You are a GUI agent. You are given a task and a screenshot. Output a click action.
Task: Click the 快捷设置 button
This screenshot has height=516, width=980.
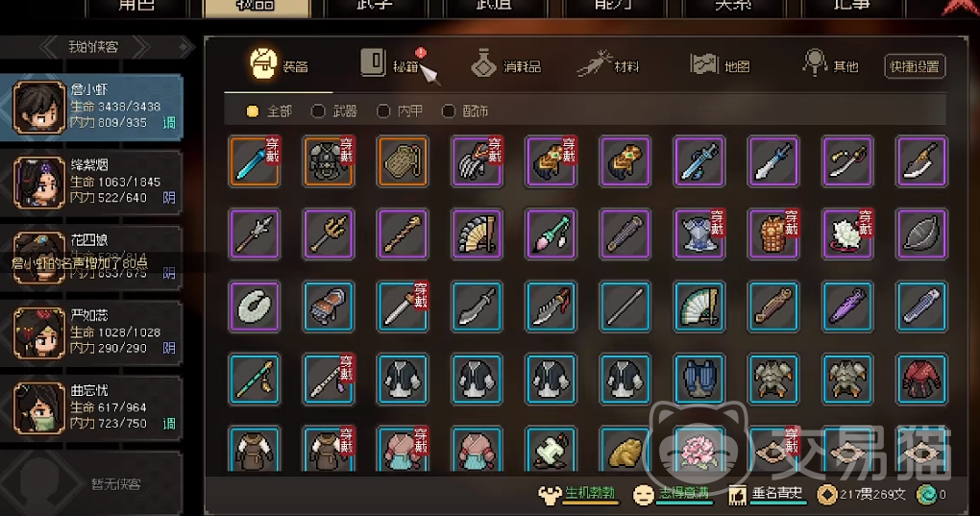point(915,66)
